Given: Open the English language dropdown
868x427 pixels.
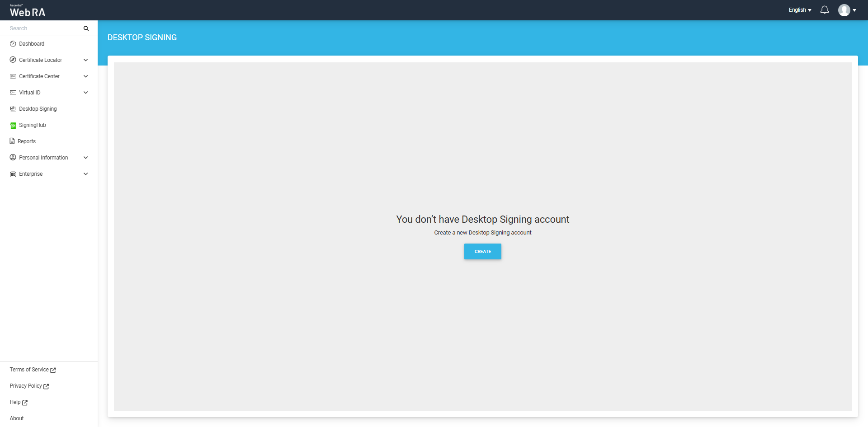Looking at the screenshot, I should (800, 10).
